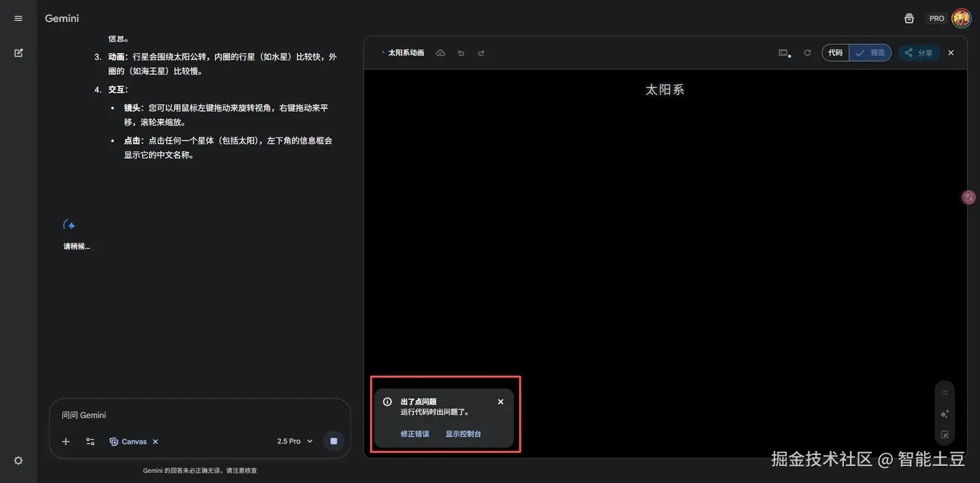Undo the last canvas change
The width and height of the screenshot is (980, 483).
click(461, 52)
